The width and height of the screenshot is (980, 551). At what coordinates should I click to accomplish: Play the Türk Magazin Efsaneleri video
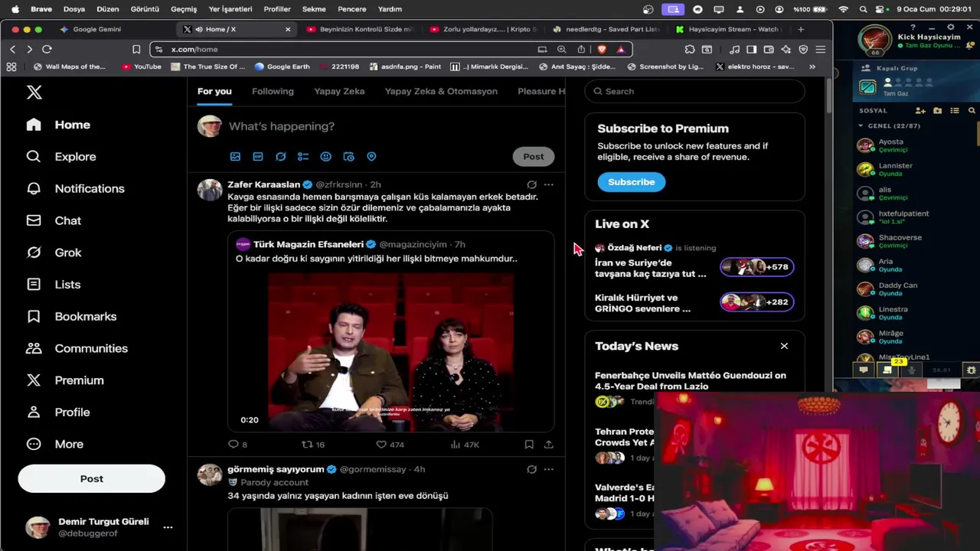click(390, 353)
